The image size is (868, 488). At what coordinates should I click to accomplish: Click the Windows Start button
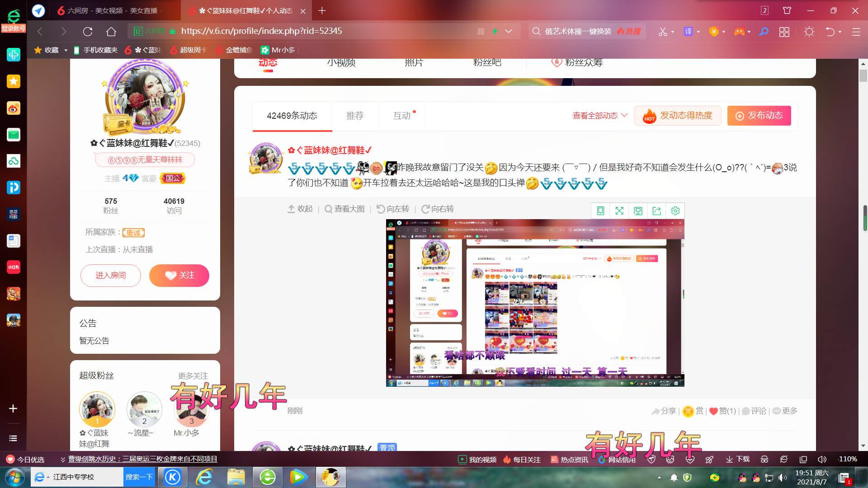point(15,477)
